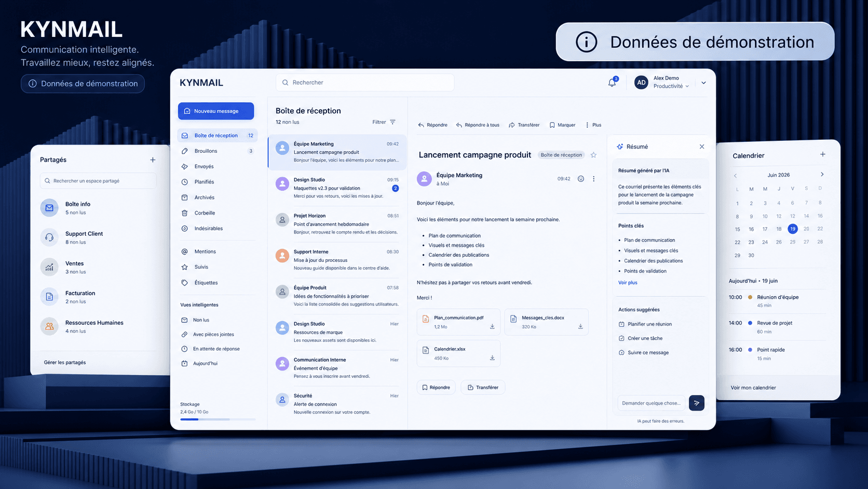Viewport: 868px width, 489px height.
Task: Click the Nouveau message button
Action: [216, 111]
